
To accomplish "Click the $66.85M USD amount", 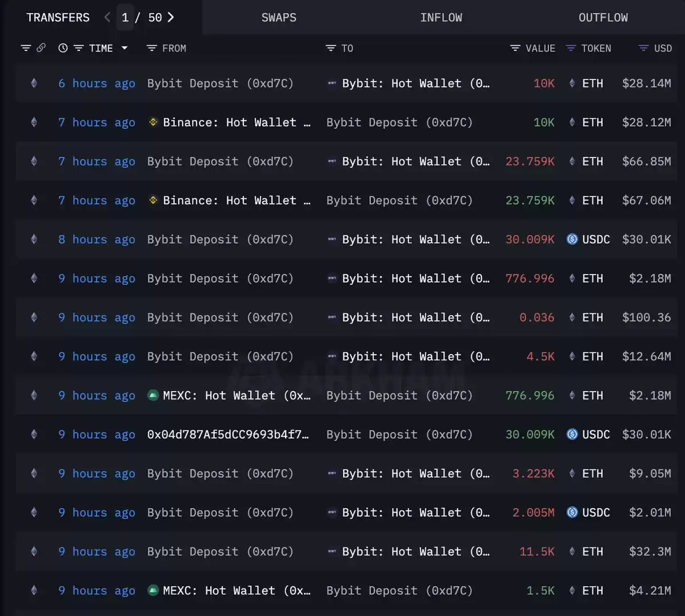I will pyautogui.click(x=647, y=162).
